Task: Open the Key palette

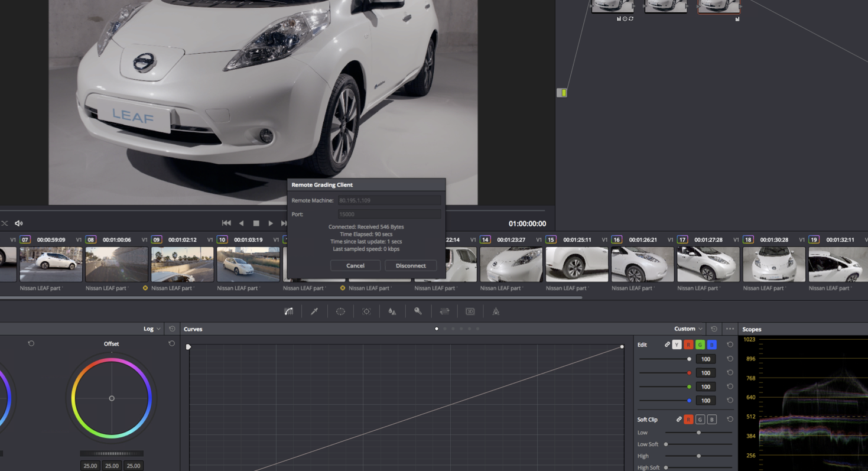Action: click(x=418, y=311)
